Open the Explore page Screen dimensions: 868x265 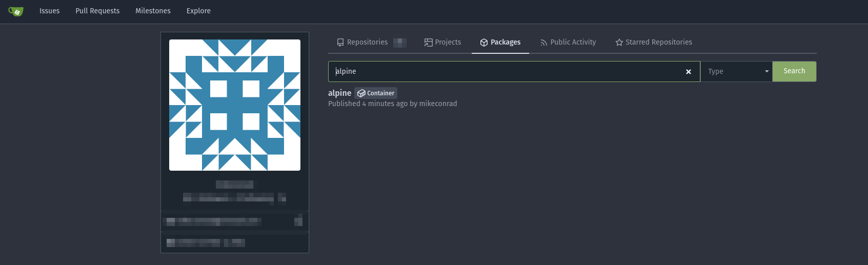tap(198, 11)
